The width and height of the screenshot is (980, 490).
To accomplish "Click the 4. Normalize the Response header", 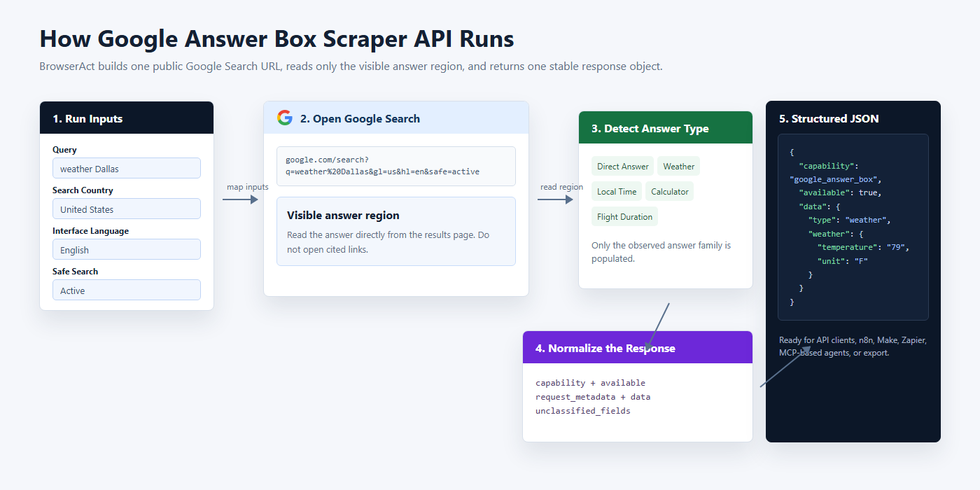I will tap(638, 347).
